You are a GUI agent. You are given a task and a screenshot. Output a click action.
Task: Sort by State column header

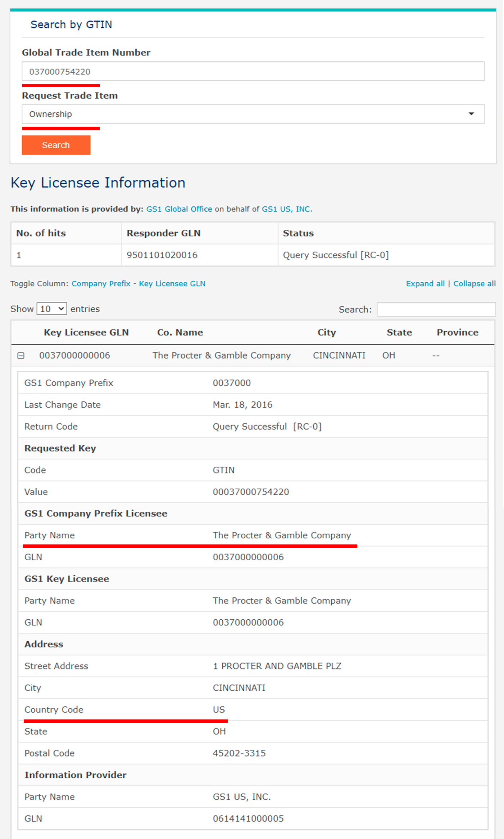(399, 332)
